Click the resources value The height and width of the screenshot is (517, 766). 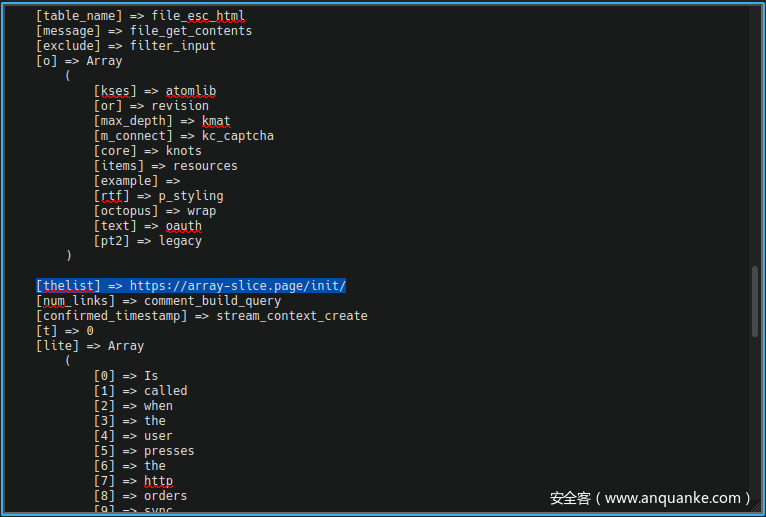(x=205, y=166)
